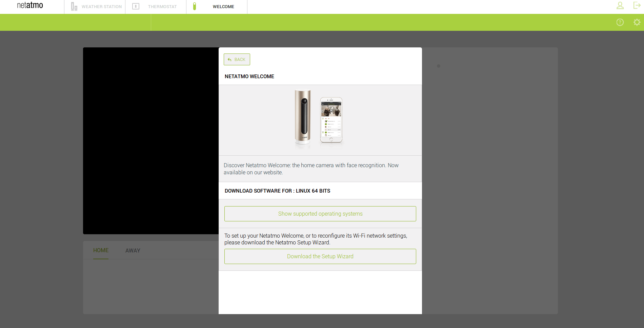Select the Thermostat icon in the top bar

136,6
